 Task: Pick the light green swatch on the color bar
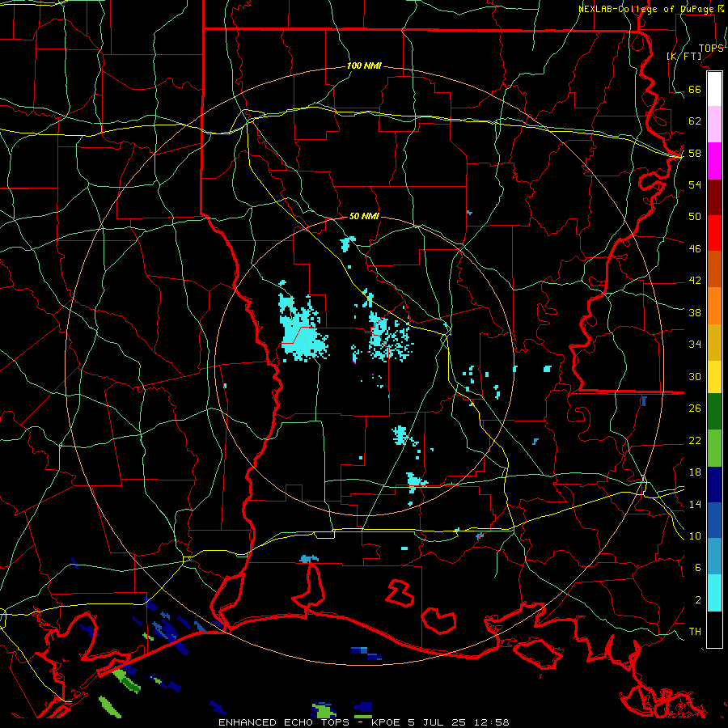click(714, 448)
